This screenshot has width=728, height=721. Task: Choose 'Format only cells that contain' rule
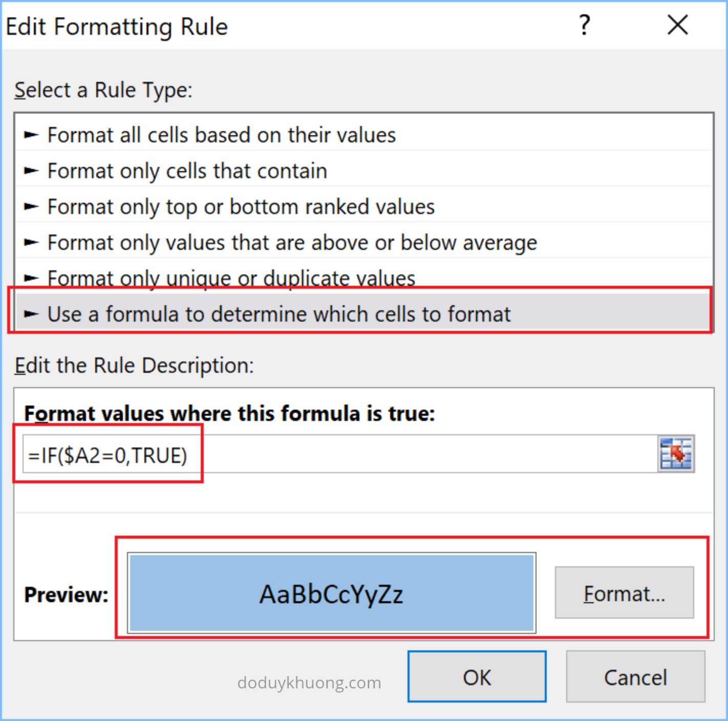187,171
